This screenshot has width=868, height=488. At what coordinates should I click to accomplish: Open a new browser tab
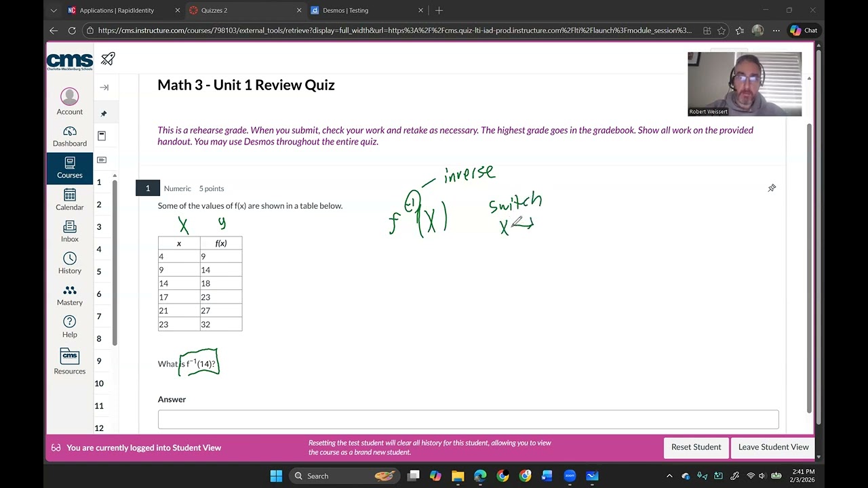pos(439,10)
